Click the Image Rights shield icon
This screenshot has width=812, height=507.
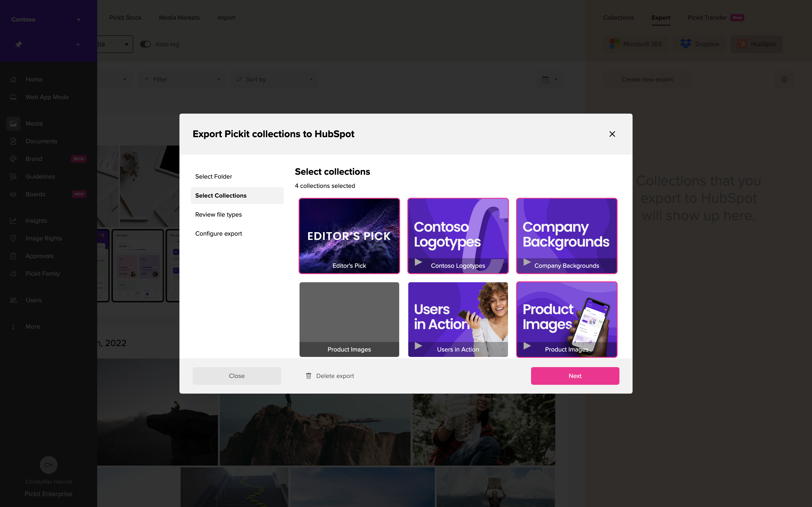click(x=13, y=238)
